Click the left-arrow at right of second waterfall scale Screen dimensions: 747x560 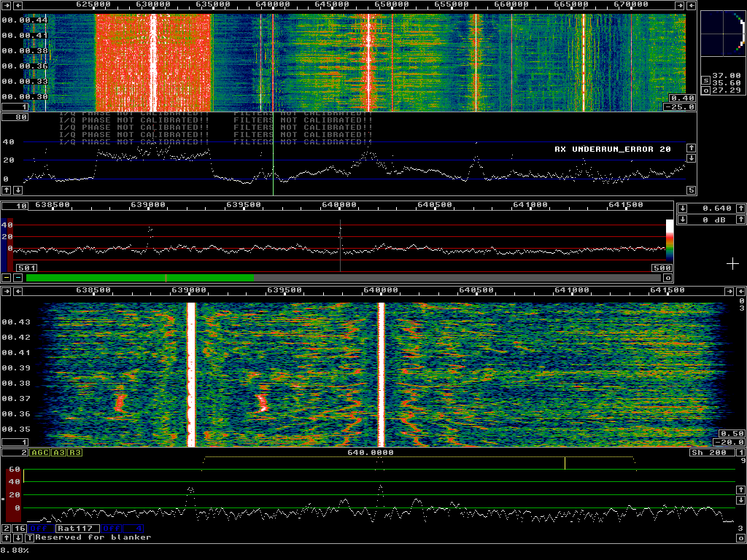741,291
